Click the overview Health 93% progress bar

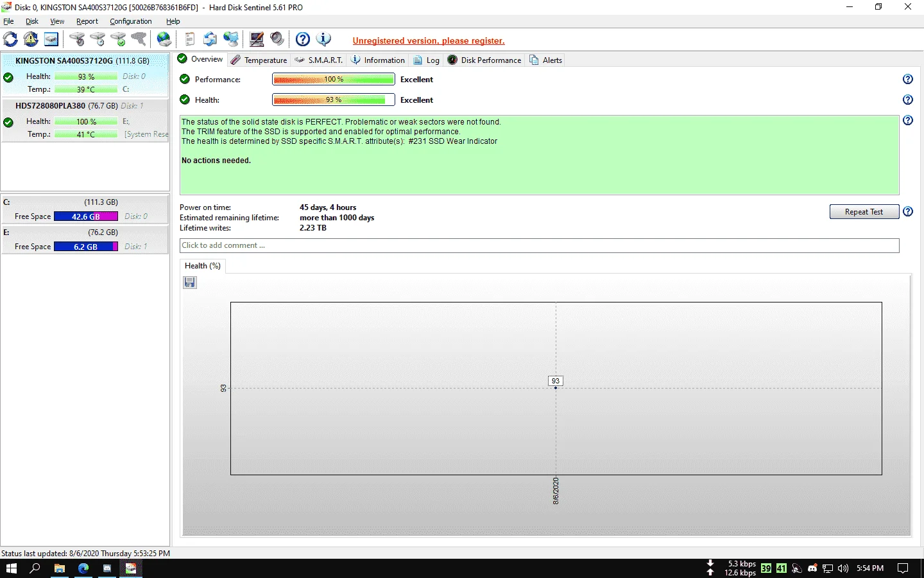334,100
